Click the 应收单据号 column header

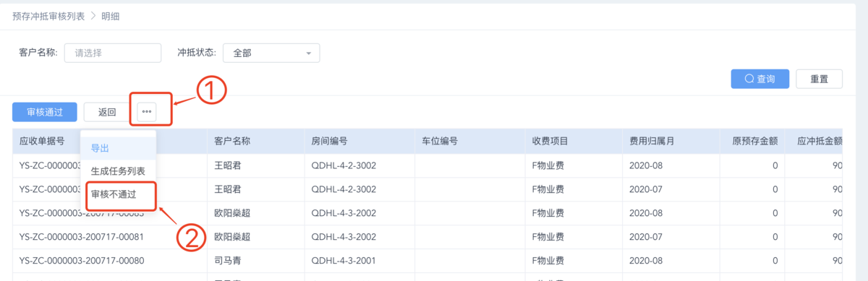42,142
